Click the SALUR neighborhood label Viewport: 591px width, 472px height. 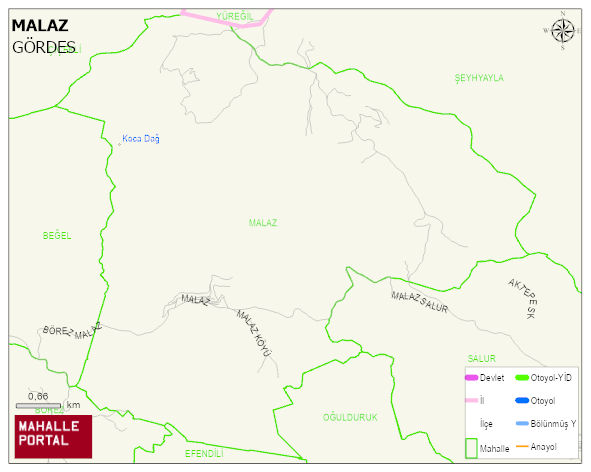point(481,359)
